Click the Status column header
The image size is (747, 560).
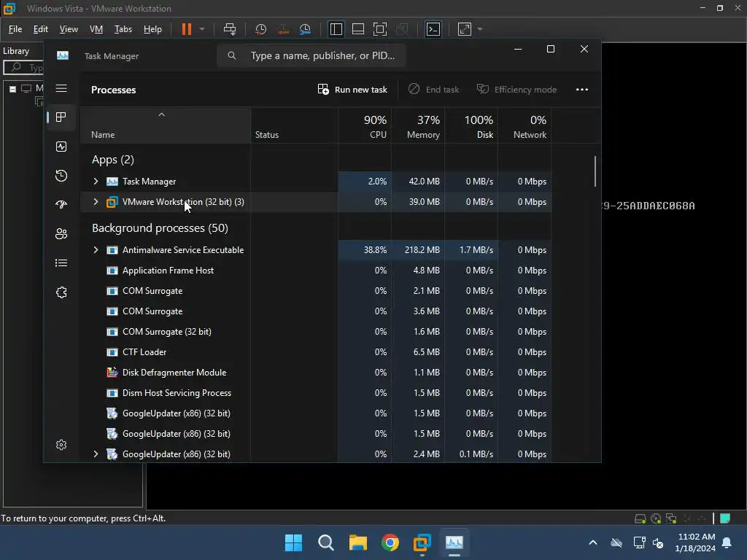point(295,125)
